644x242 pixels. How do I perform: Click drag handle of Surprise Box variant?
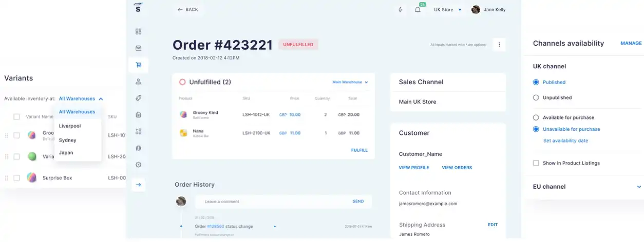point(7,178)
